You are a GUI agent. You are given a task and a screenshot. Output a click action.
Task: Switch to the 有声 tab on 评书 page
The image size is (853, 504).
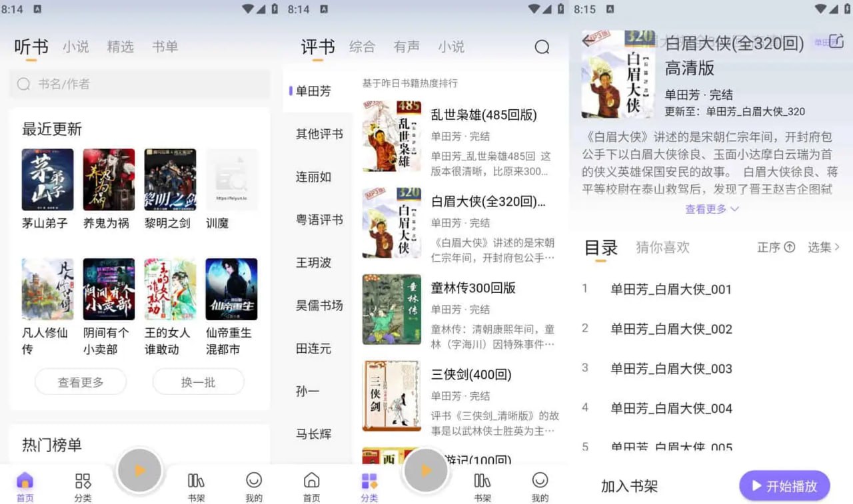point(407,47)
